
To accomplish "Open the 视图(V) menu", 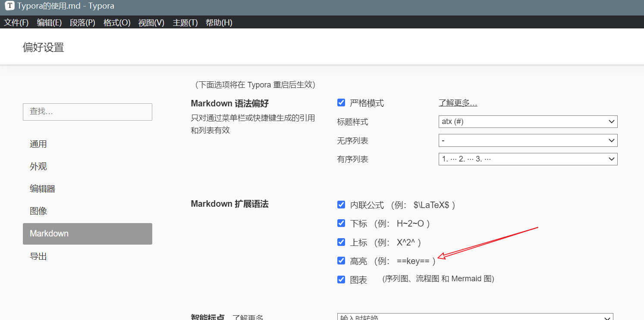I will coord(151,23).
